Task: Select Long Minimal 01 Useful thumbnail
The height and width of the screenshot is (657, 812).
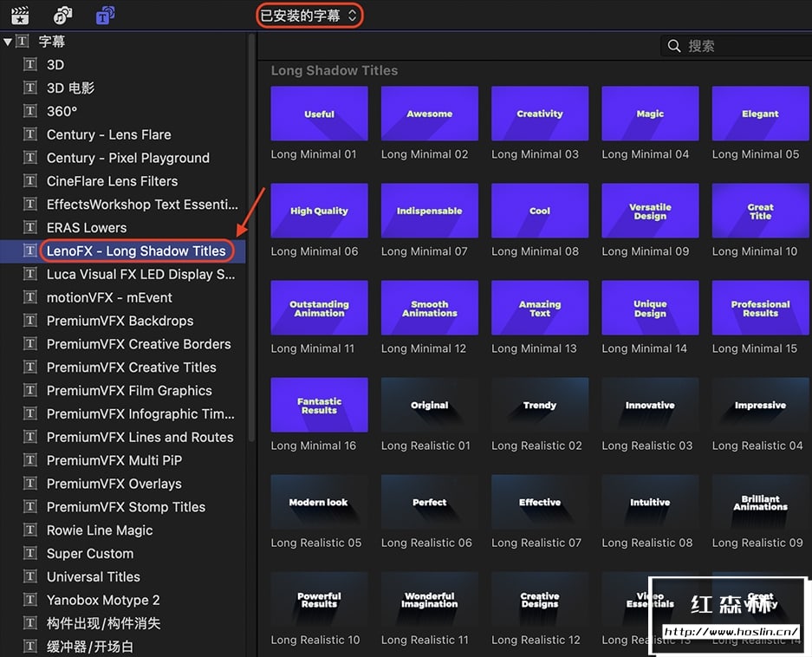Action: tap(319, 114)
